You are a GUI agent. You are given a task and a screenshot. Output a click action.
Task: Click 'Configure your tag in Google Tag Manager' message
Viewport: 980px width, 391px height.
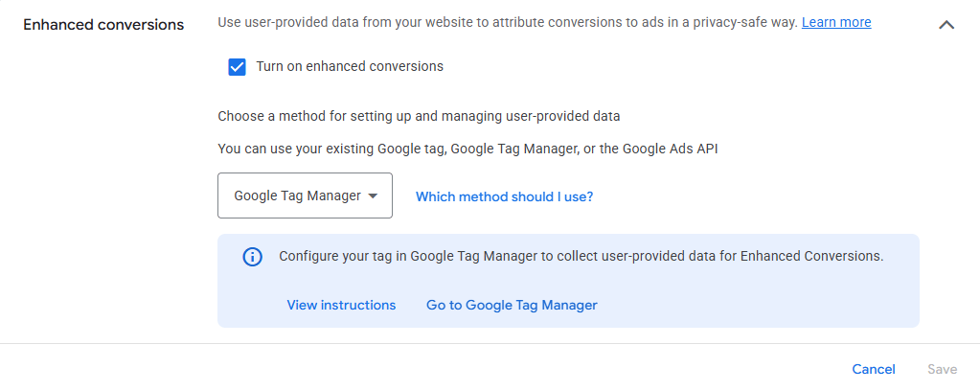pyautogui.click(x=581, y=256)
